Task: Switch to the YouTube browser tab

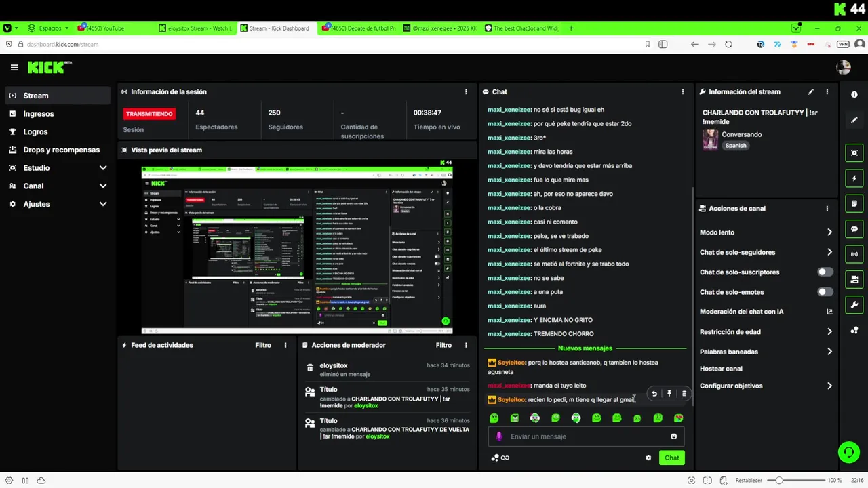Action: 113,28
